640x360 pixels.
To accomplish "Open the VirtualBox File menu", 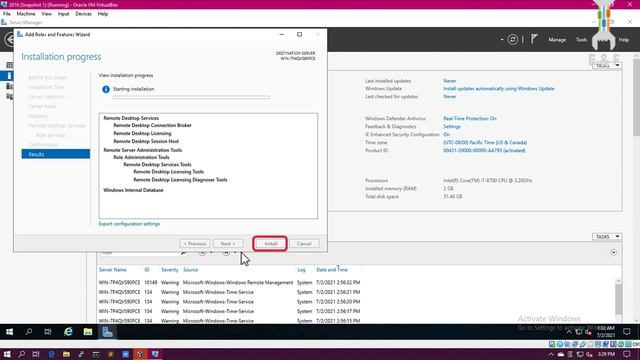I will 7,14.
